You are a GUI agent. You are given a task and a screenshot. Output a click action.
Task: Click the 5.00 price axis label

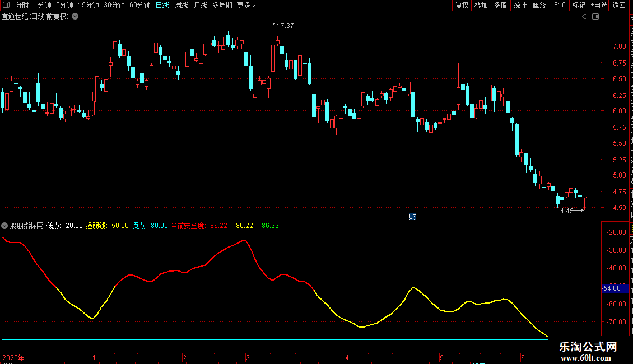[x=619, y=175]
